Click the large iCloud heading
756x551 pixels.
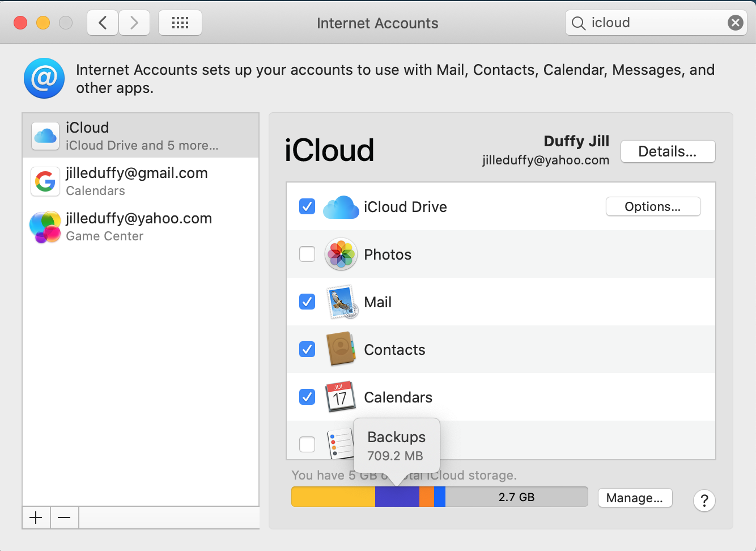click(329, 151)
